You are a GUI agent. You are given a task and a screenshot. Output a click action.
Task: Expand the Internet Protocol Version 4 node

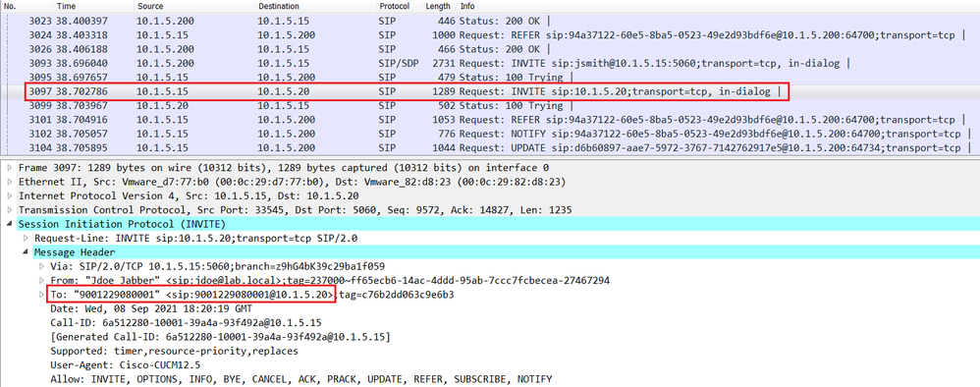[10, 196]
